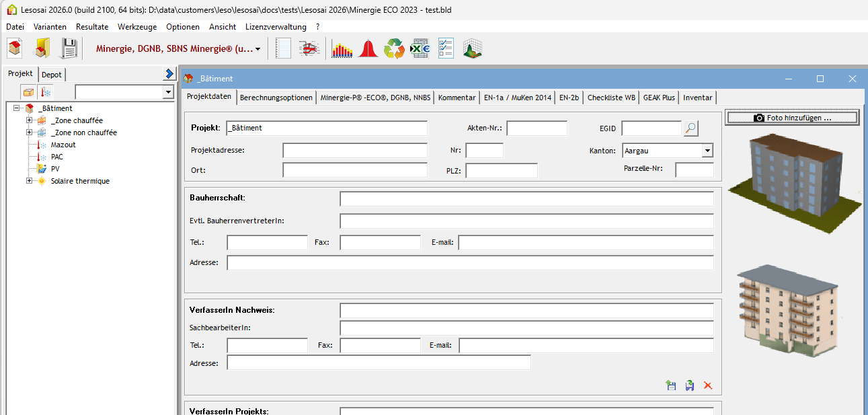Open the colored bar chart results
Viewport: 868px width, 415px height.
[342, 49]
